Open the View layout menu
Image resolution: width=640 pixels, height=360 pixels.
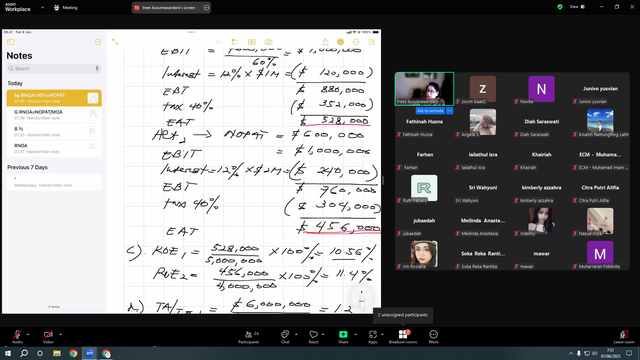coord(577,7)
